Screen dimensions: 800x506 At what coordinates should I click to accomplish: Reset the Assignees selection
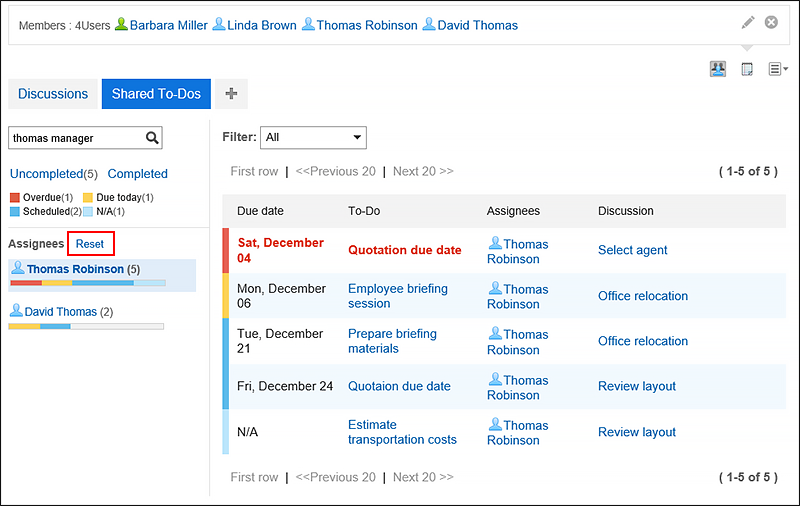(90, 244)
